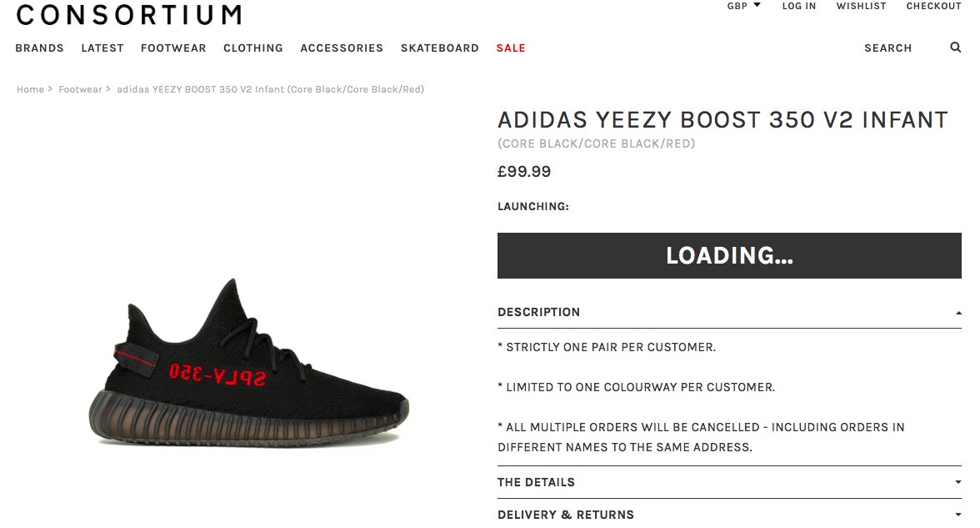Open the Wishlist link
Image resolution: width=980 pixels, height=528 pixels.
[x=862, y=6]
